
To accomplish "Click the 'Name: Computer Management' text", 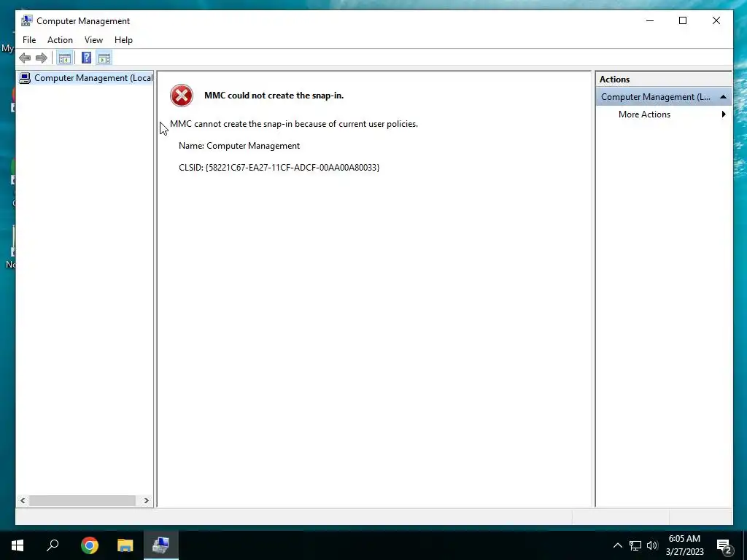I will pos(239,146).
